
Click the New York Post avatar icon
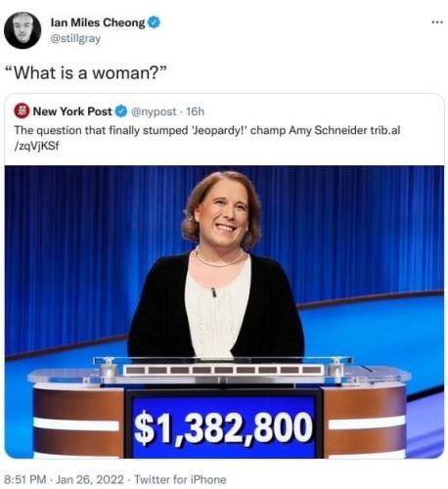tap(22, 111)
